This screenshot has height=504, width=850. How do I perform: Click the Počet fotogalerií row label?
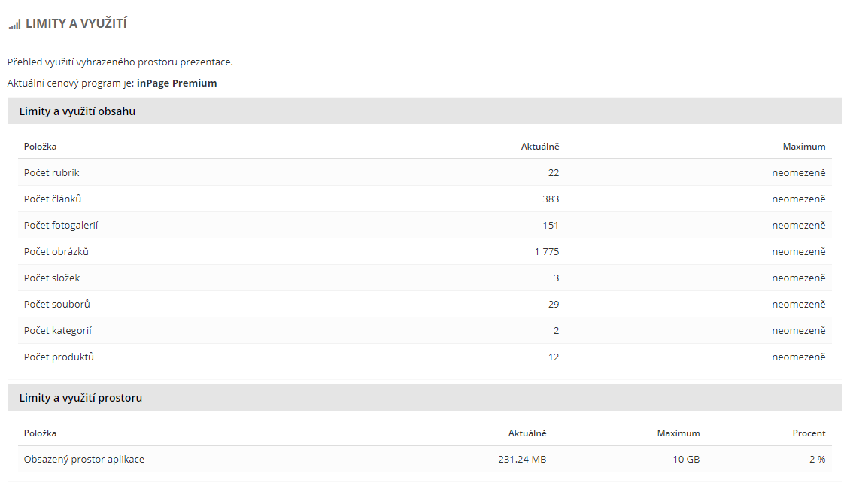point(61,226)
